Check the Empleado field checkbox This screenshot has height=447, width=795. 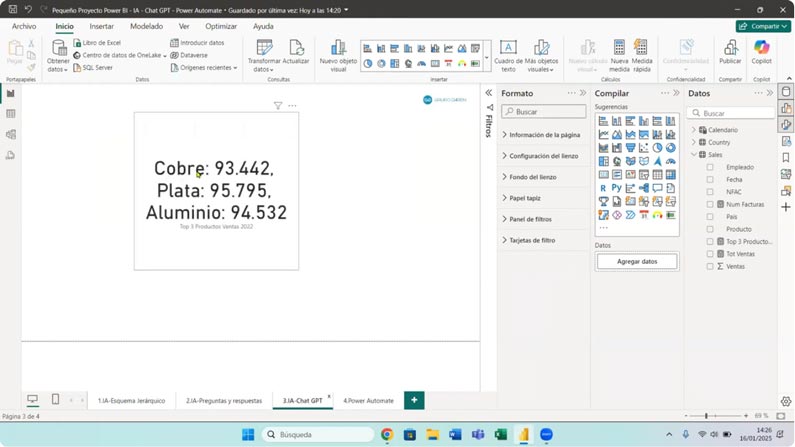coord(710,167)
